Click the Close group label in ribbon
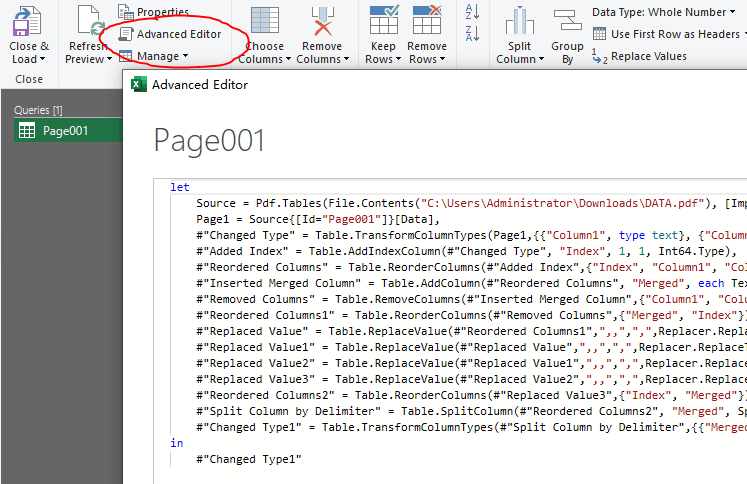The width and height of the screenshot is (747, 484). pyautogui.click(x=29, y=79)
